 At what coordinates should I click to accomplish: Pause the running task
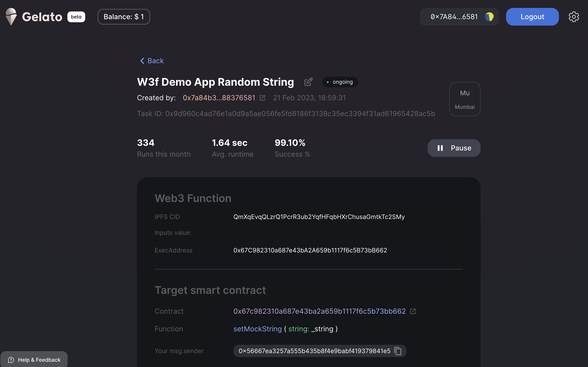[x=454, y=148]
